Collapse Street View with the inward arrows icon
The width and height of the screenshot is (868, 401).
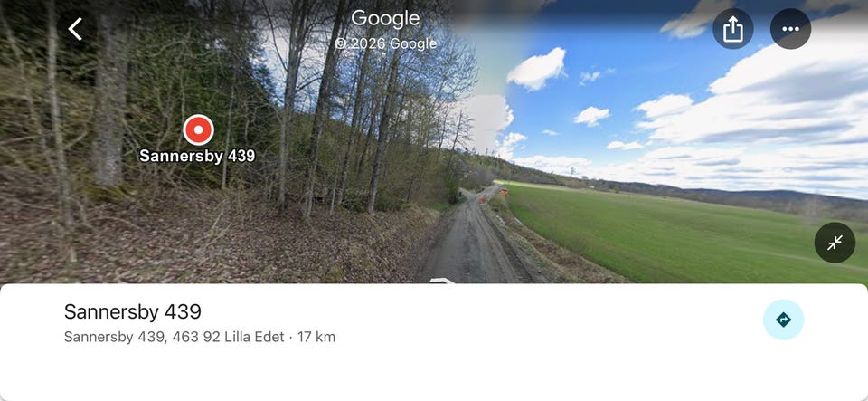835,243
